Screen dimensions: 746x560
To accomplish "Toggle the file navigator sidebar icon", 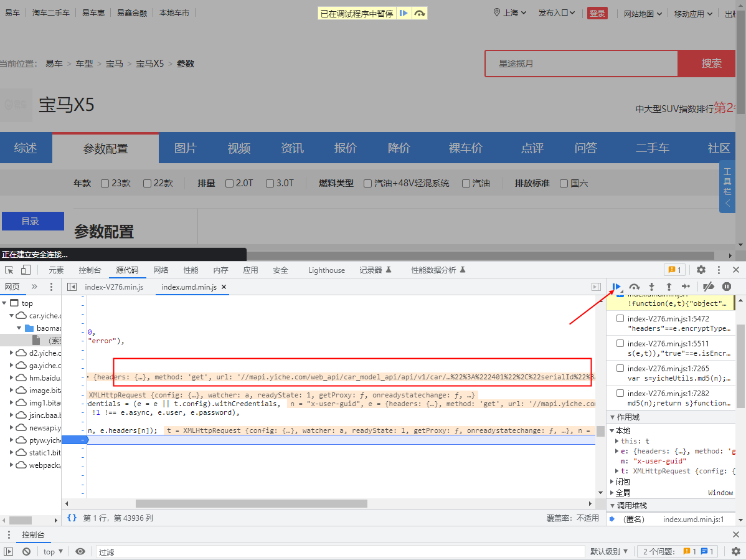I will click(x=72, y=287).
